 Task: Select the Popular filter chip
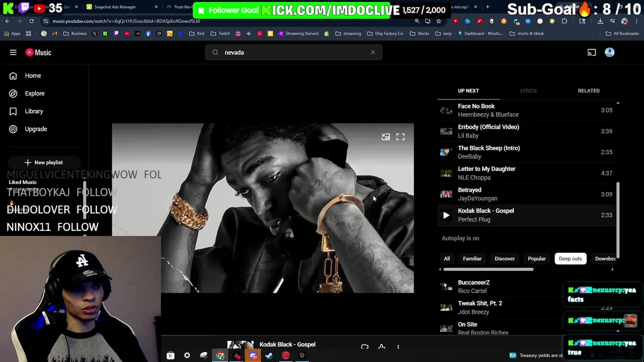[537, 258]
